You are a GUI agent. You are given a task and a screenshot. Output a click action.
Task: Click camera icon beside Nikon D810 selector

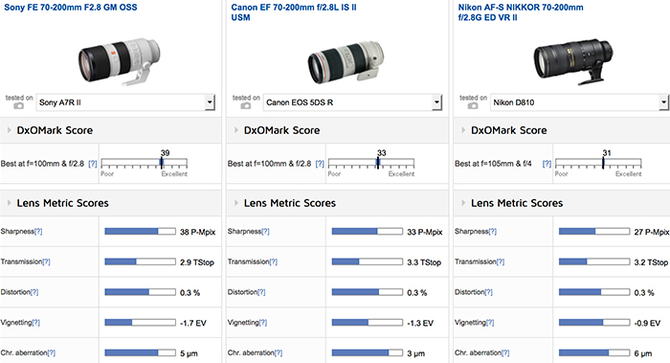pos(472,105)
